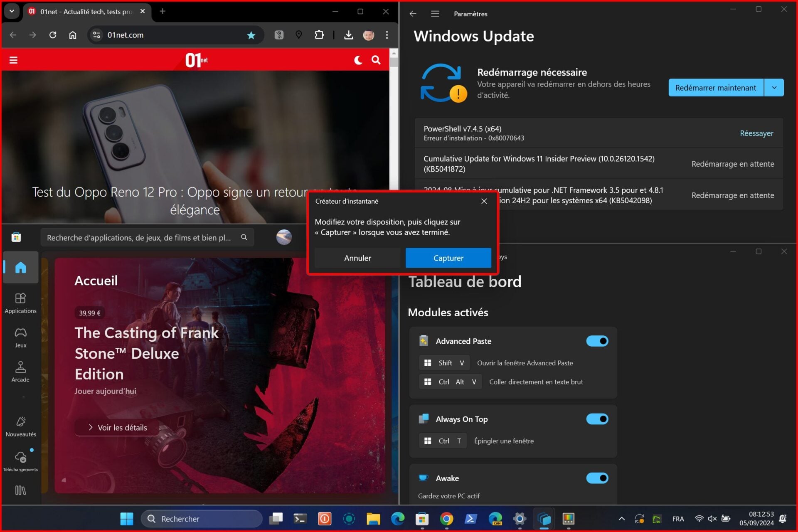Click the 01net search magnifier icon
Screen dimensions: 798x532
point(376,60)
